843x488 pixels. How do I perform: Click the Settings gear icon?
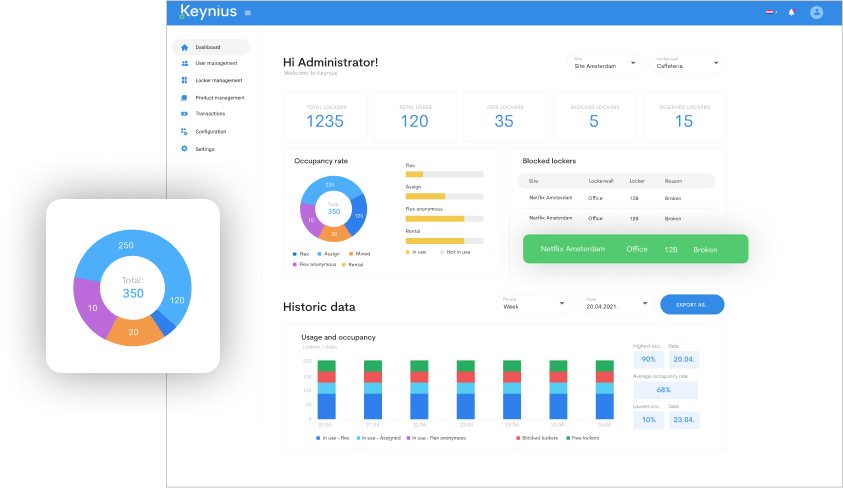(184, 149)
